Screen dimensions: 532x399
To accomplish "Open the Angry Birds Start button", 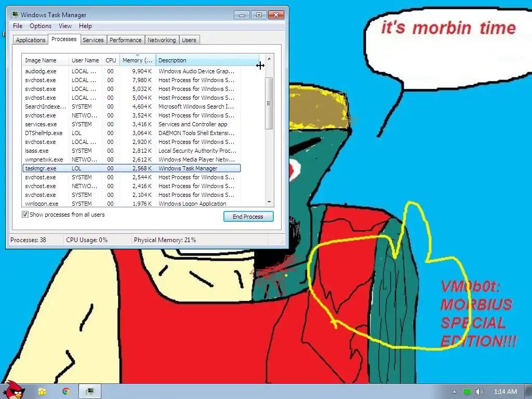I will tap(14, 390).
